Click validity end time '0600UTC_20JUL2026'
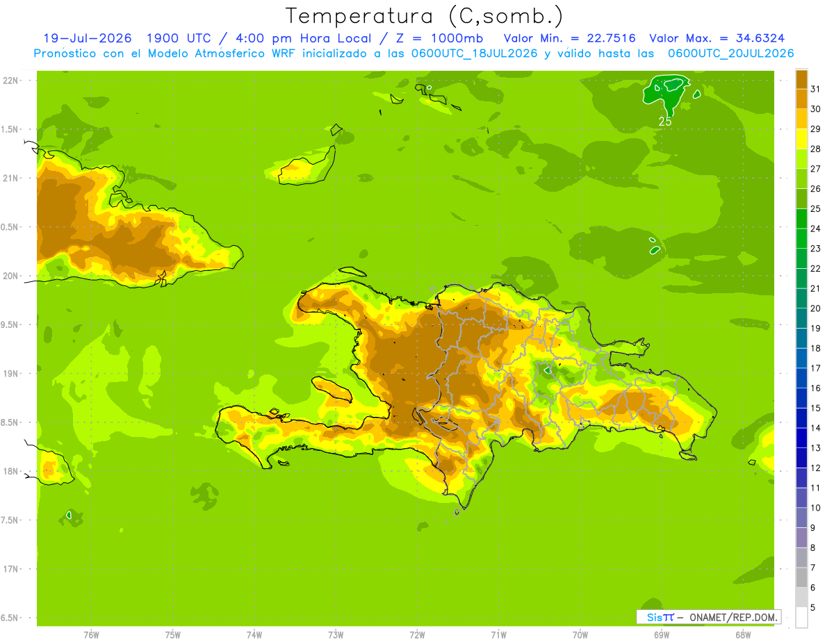Viewport: 834px width, 644px height. pos(731,53)
